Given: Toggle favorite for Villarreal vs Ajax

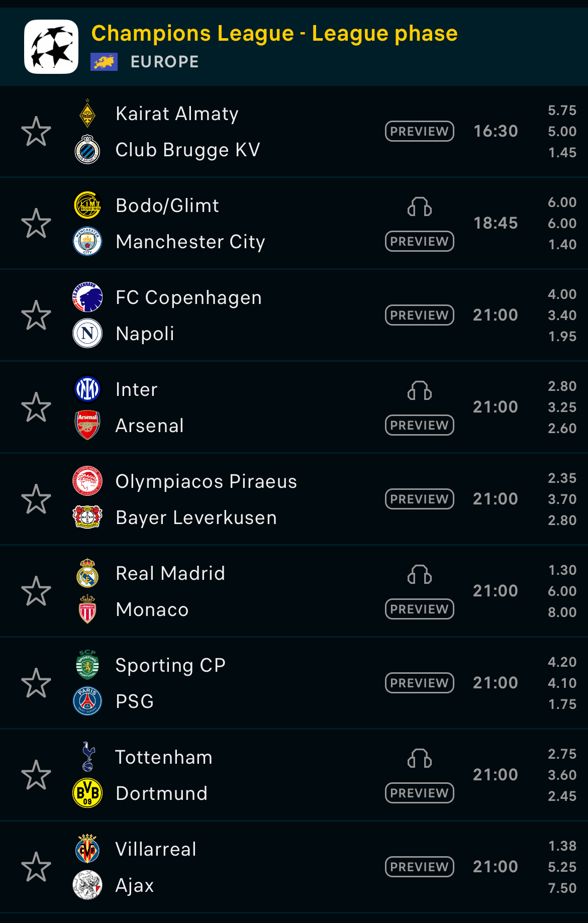Looking at the screenshot, I should point(36,867).
